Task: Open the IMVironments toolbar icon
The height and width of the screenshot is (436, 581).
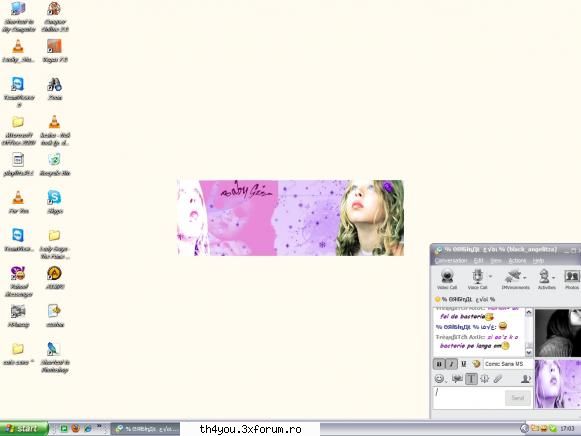Action: tap(514, 279)
